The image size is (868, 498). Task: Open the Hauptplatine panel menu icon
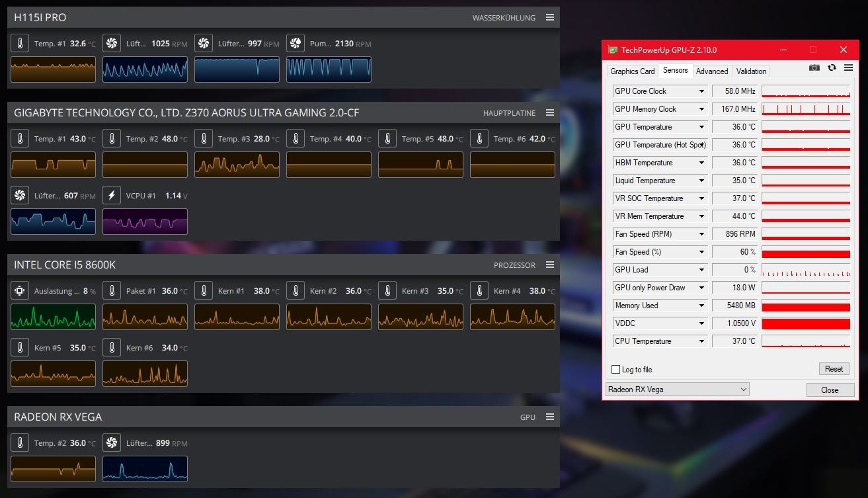coord(550,113)
